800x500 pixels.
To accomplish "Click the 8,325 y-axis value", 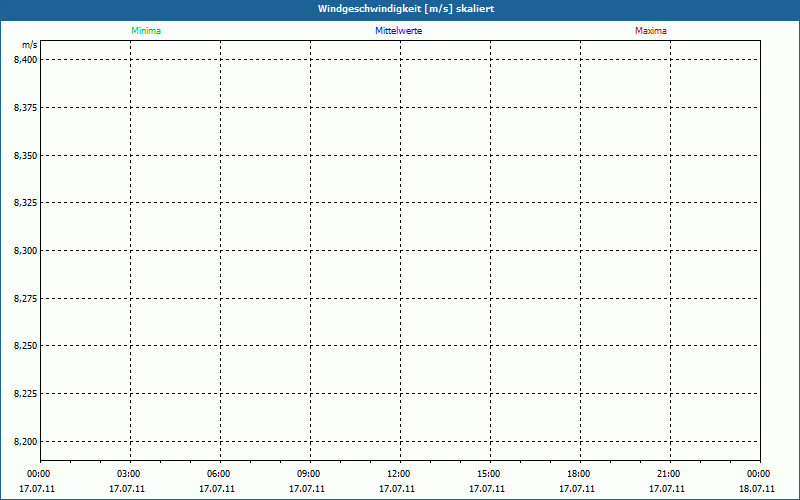I will coord(26,203).
